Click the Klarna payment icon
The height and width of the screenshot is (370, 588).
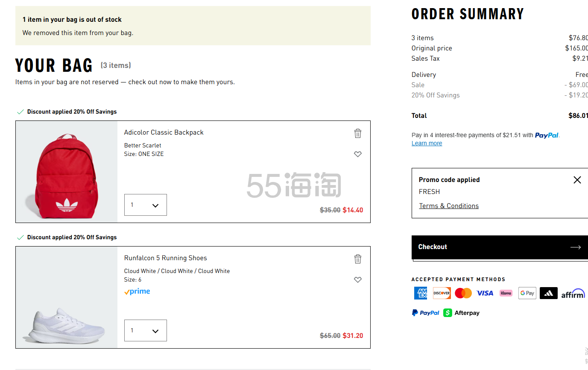(x=506, y=293)
